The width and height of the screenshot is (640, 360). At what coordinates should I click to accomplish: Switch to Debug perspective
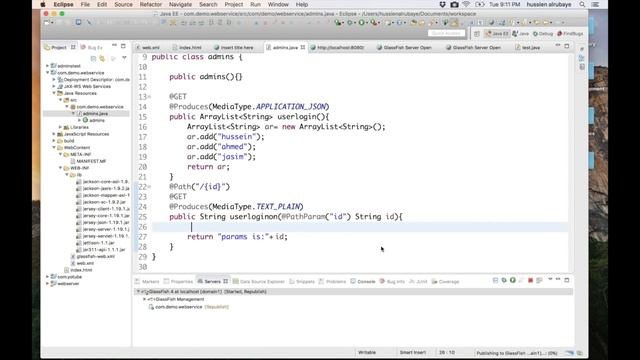[543, 34]
